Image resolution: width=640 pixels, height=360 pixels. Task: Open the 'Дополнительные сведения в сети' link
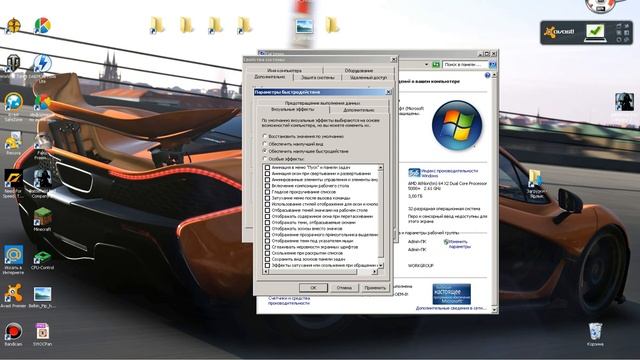click(451, 308)
